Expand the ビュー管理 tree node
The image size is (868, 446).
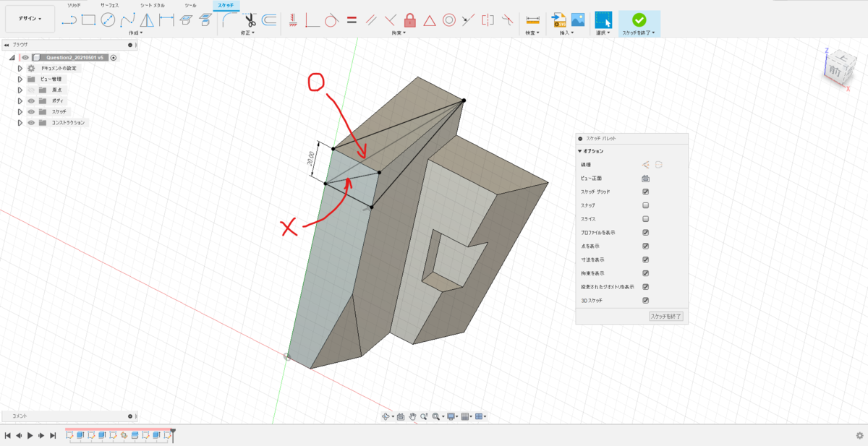(20, 79)
